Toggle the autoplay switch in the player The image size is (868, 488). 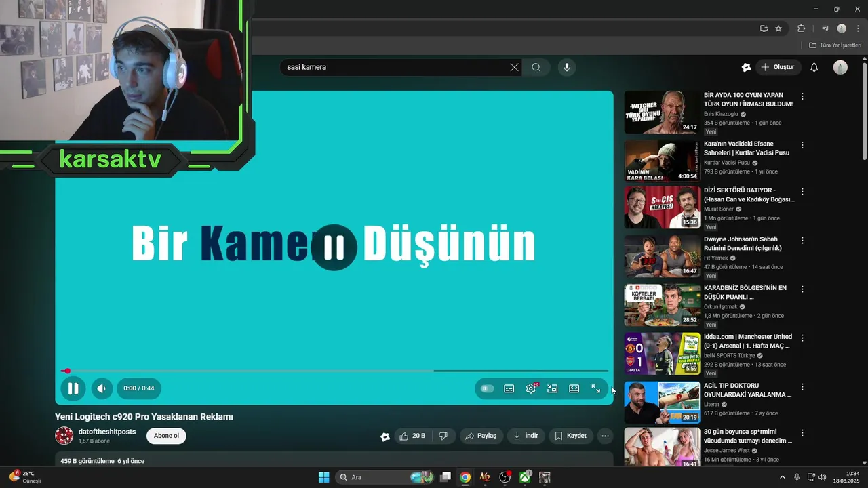[x=487, y=388]
